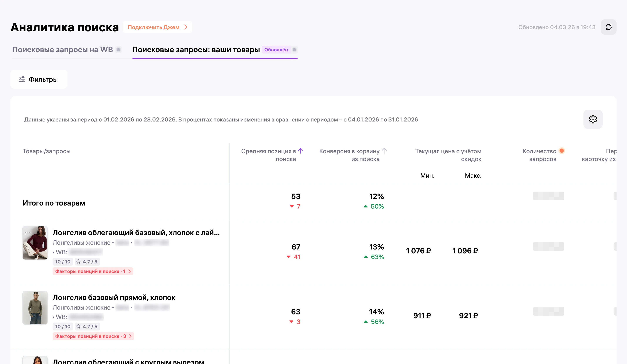This screenshot has height=364, width=627.
Task: Open the Фильтры button
Action: pyautogui.click(x=39, y=79)
